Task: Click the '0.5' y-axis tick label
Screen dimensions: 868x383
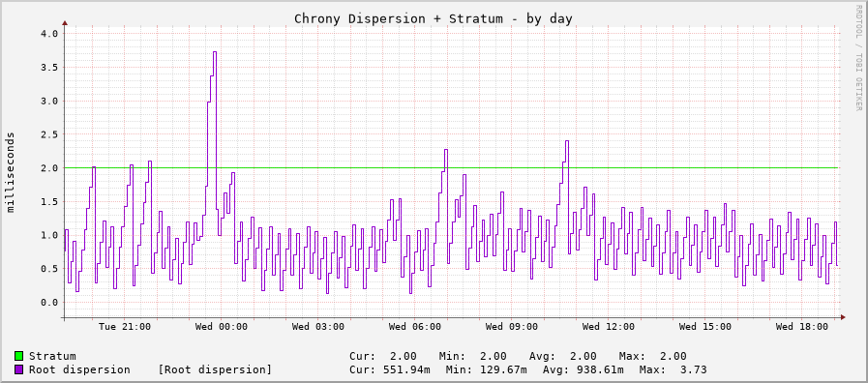Action: [49, 269]
